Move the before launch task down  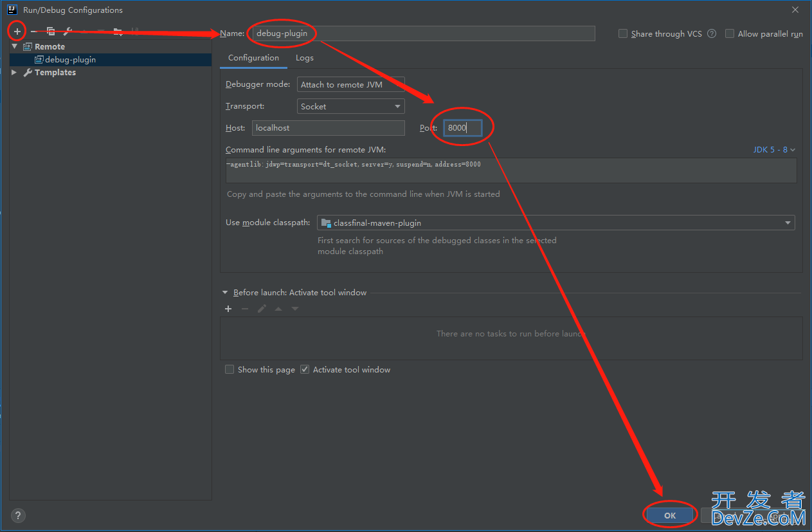tap(295, 309)
